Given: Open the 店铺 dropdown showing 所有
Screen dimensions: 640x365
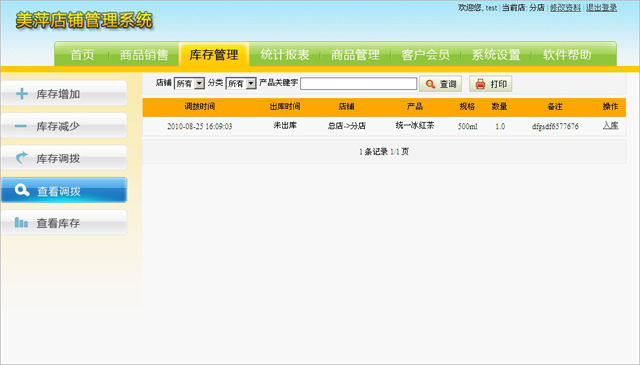Looking at the screenshot, I should pyautogui.click(x=189, y=84).
